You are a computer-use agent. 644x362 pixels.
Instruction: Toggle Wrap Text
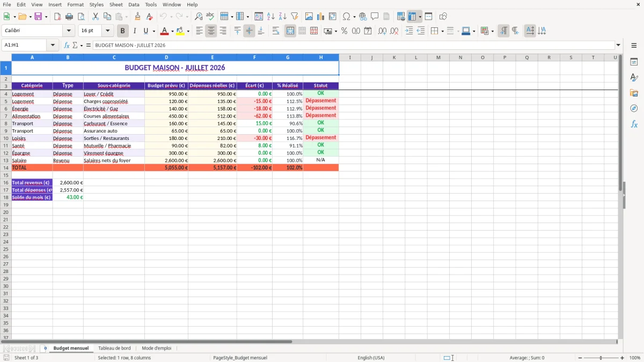click(276, 31)
